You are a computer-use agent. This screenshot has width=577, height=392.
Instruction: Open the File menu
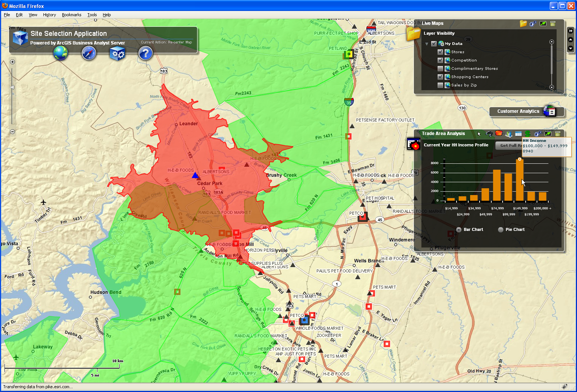[7, 15]
